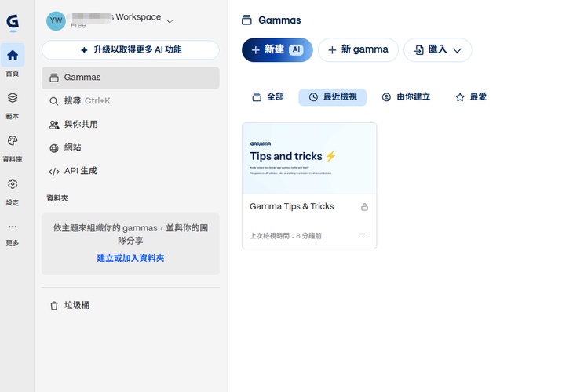This screenshot has height=392, width=573.
Task: Click 建立或加入資料夾 link
Action: click(130, 258)
